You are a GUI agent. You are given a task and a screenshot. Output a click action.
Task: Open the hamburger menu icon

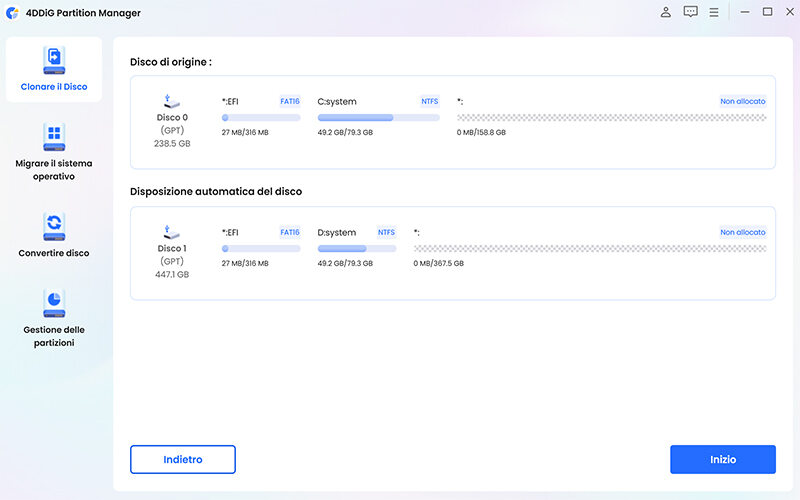(x=714, y=12)
